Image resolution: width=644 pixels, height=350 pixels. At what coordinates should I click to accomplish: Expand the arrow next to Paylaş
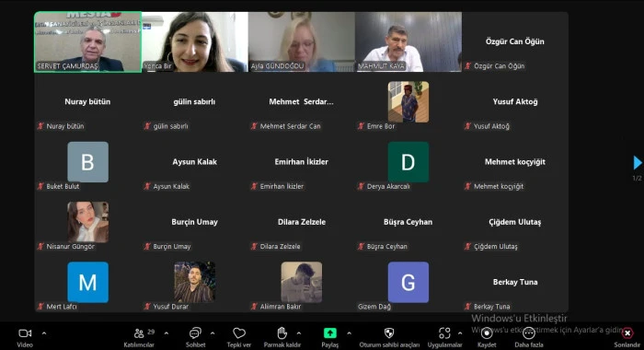pos(349,333)
